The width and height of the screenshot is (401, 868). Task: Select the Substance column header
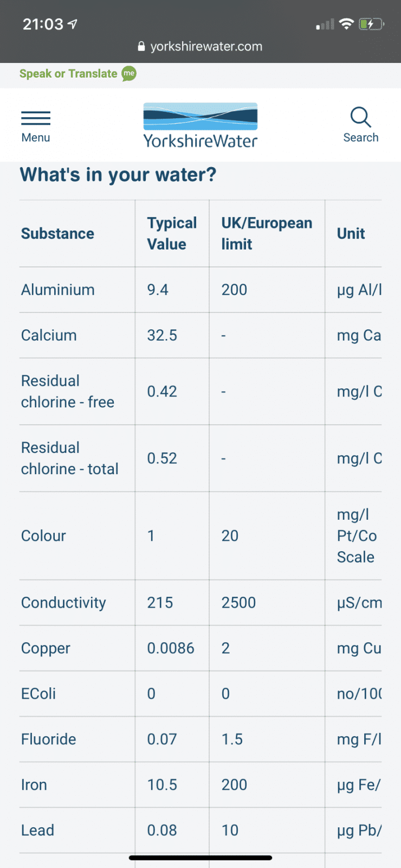(57, 234)
